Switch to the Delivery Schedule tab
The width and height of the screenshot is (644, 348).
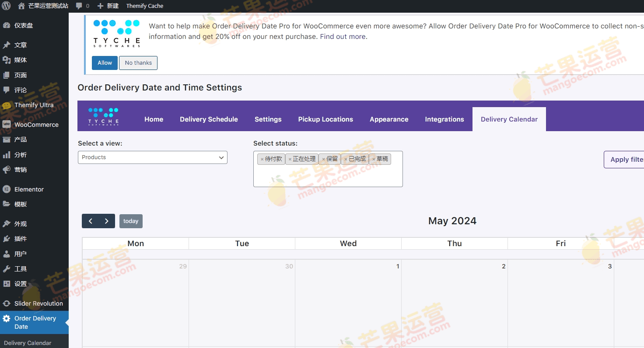click(209, 119)
